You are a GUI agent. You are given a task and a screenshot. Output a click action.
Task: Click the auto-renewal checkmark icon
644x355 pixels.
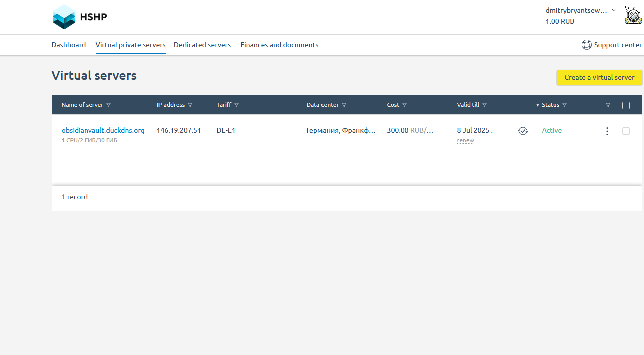coord(523,131)
